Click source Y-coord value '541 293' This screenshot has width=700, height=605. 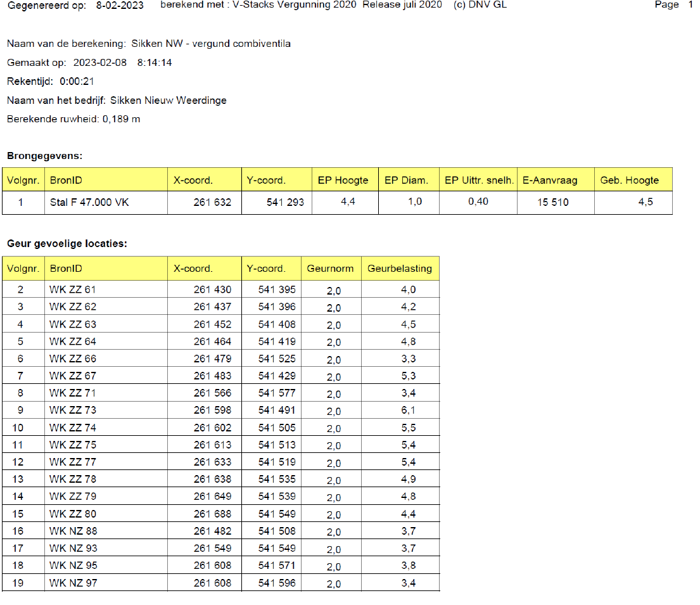click(285, 202)
